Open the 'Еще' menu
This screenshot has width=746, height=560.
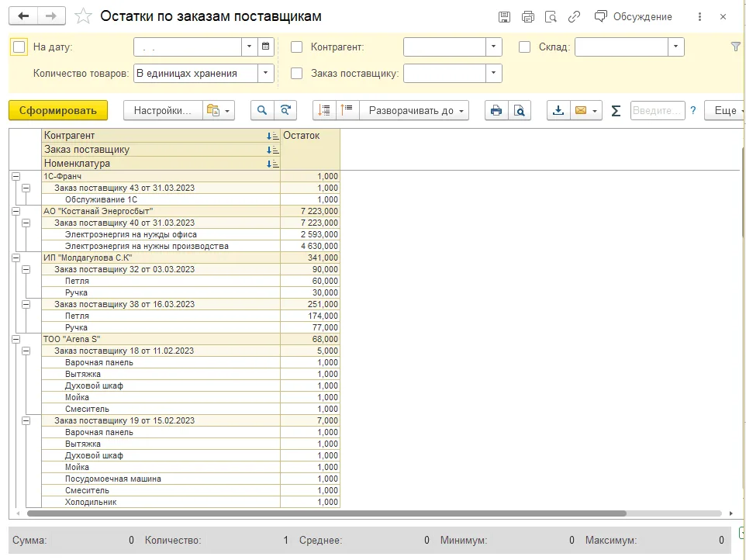[725, 110]
